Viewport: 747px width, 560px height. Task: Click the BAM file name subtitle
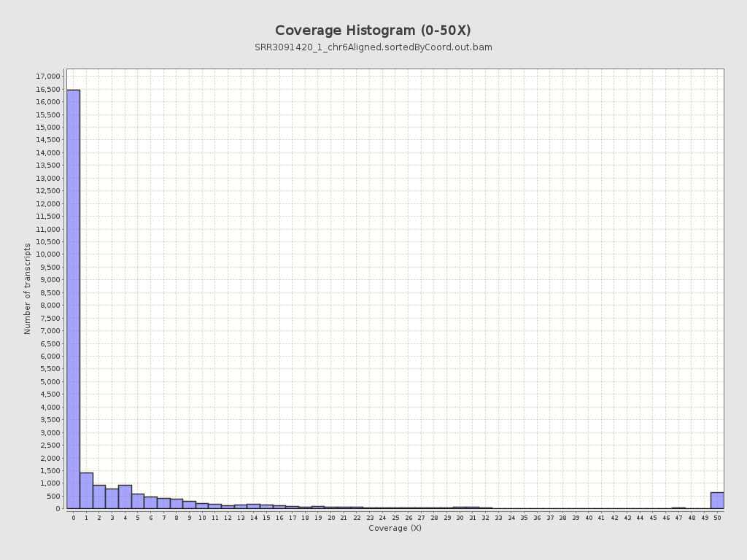(x=373, y=47)
